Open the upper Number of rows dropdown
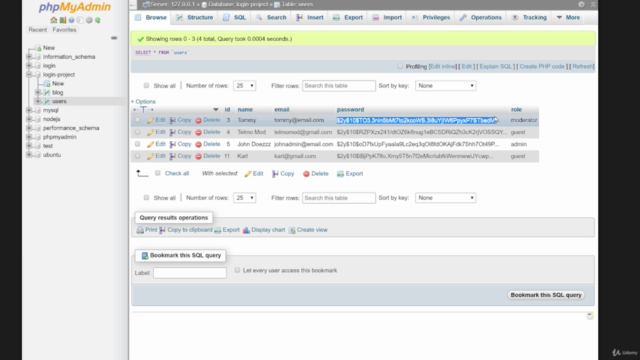Viewport: 640px width, 360px height. point(244,86)
